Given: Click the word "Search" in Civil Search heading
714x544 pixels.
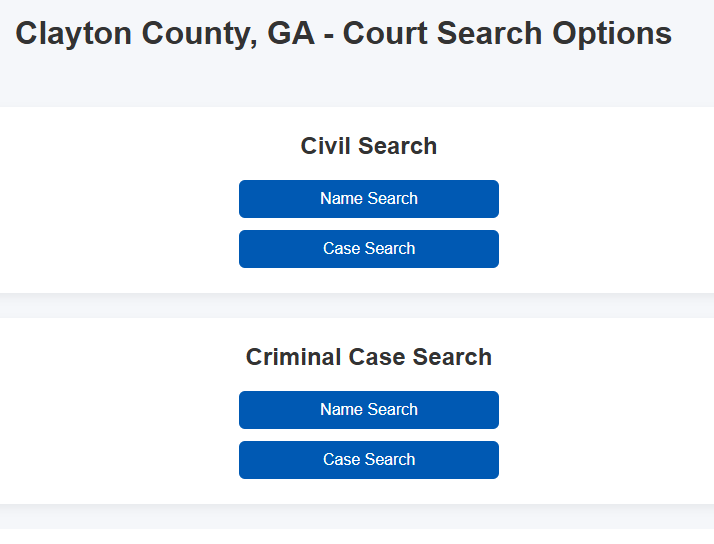Looking at the screenshot, I should click(x=400, y=146).
